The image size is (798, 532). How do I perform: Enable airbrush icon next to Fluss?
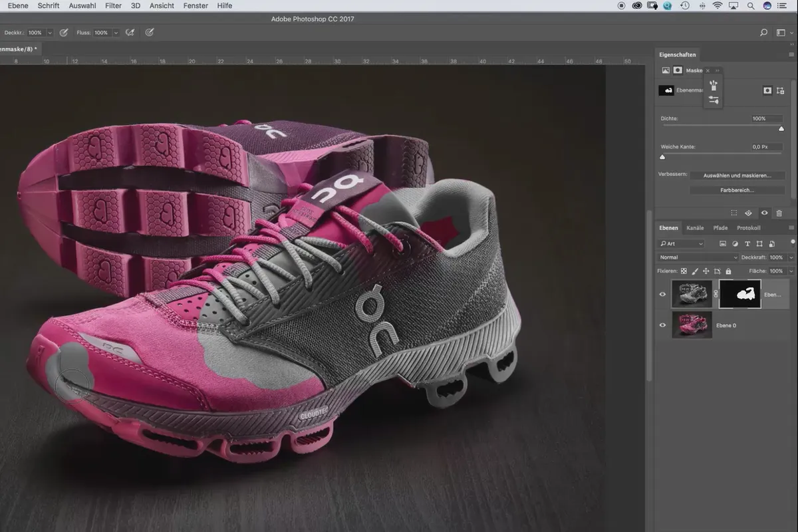130,32
